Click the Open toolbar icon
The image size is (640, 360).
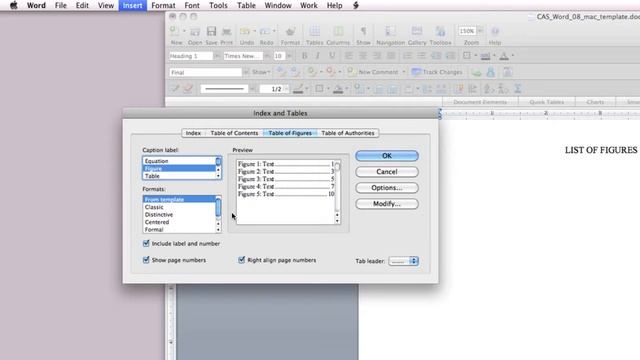click(195, 31)
